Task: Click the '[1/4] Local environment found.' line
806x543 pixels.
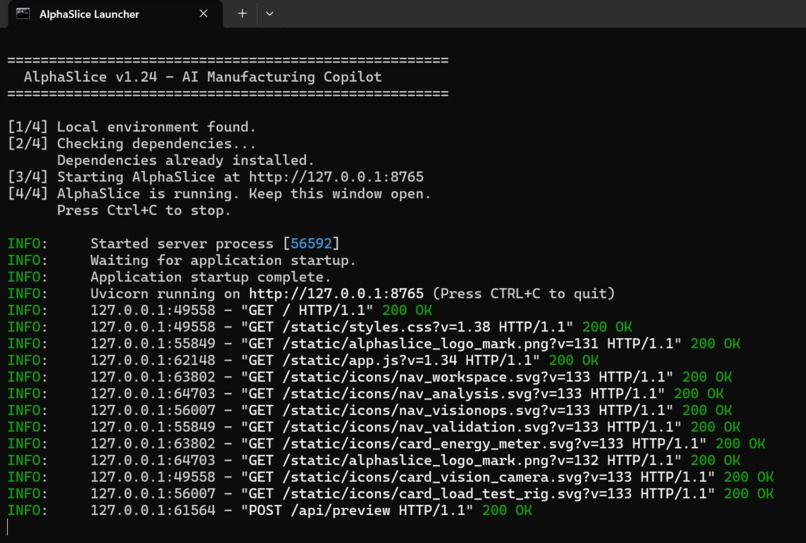Action: tap(132, 127)
